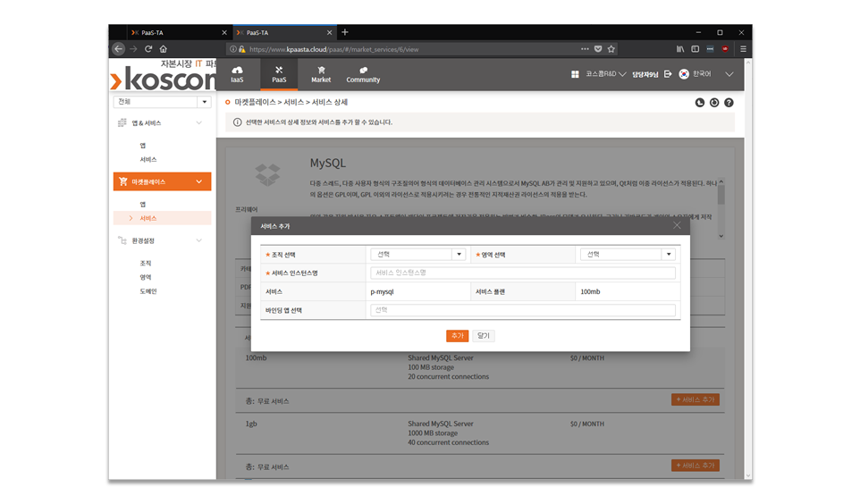Image resolution: width=860 pixels, height=504 pixels.
Task: Open 앱 under 마켓플레이스
Action: point(143,204)
